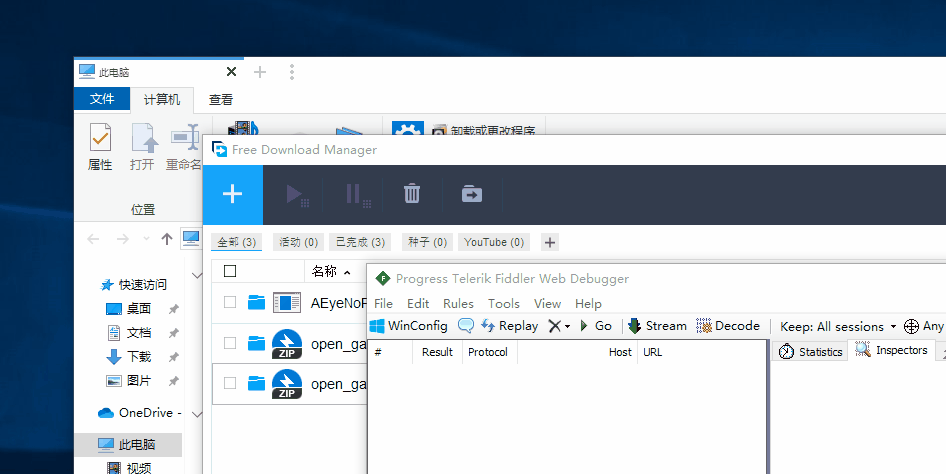The width and height of the screenshot is (946, 474).
Task: Switch to the Statistics tab in Fiddler
Action: pyautogui.click(x=810, y=352)
